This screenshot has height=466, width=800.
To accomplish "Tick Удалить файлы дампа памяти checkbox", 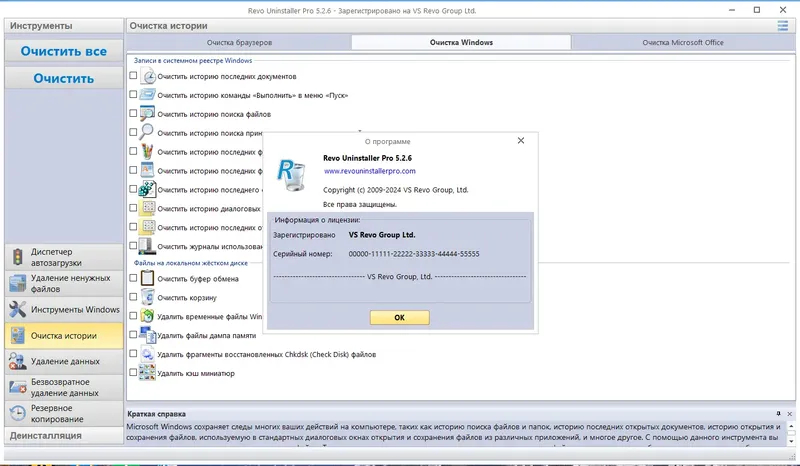I will [133, 335].
